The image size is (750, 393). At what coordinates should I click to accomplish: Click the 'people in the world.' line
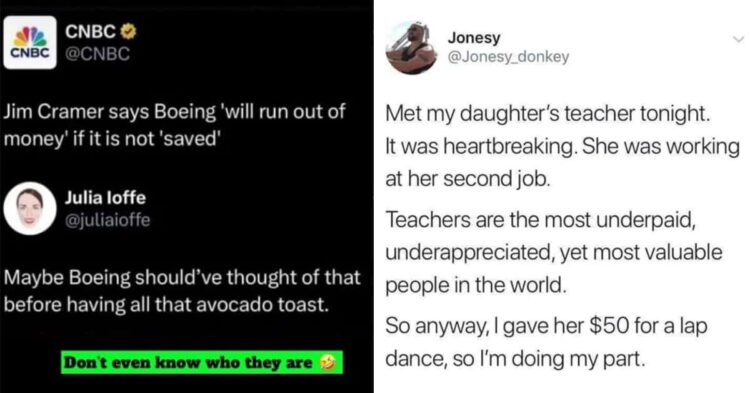(476, 285)
